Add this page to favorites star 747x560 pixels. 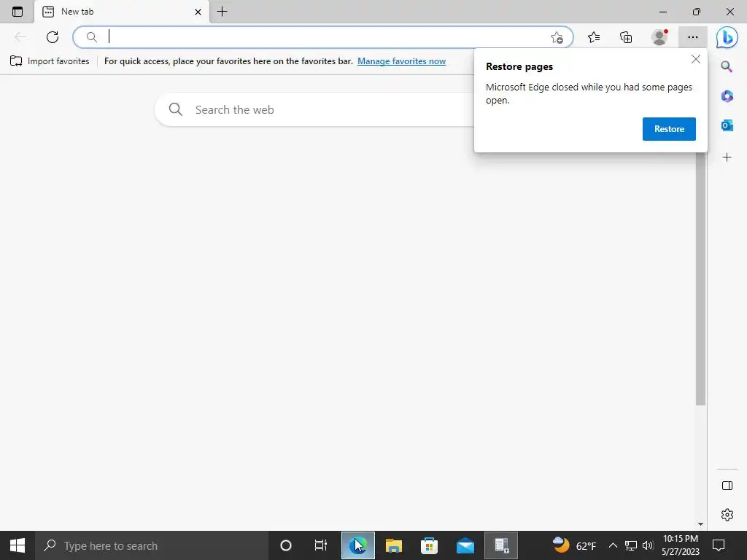[557, 37]
